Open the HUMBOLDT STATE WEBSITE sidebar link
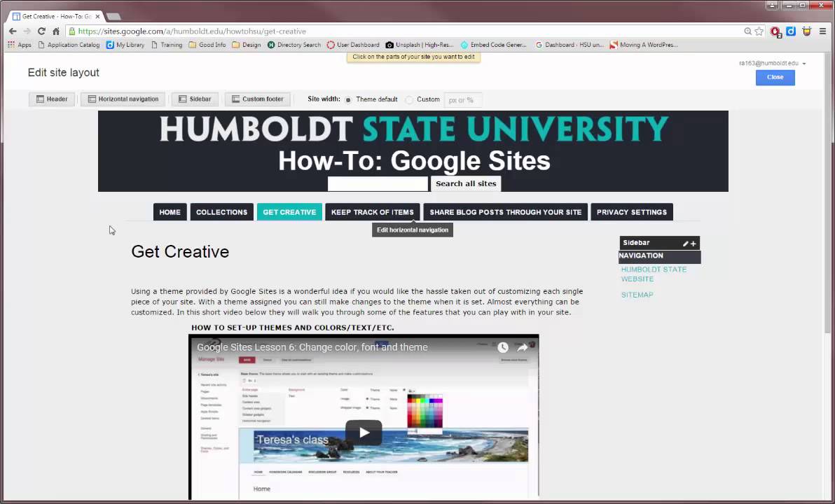 [x=654, y=274]
